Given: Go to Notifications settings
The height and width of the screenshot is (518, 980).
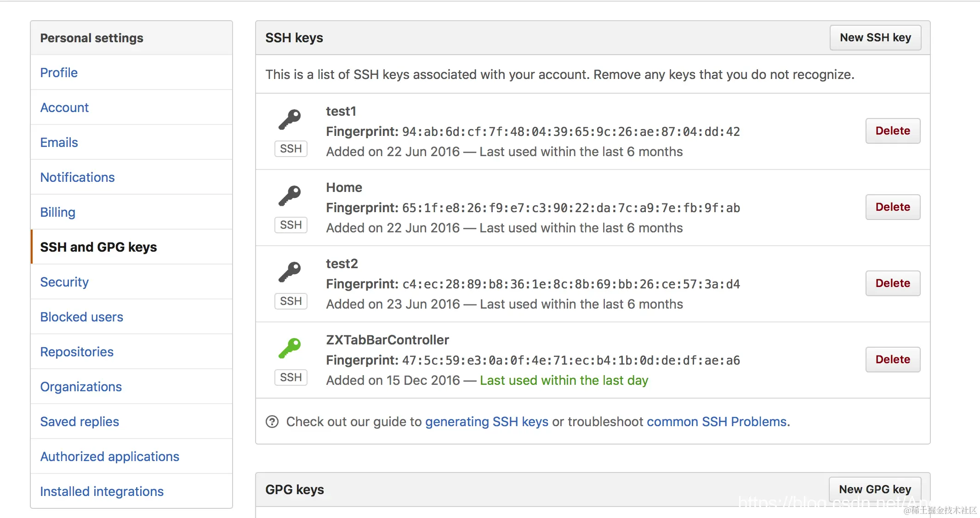Looking at the screenshot, I should [77, 177].
